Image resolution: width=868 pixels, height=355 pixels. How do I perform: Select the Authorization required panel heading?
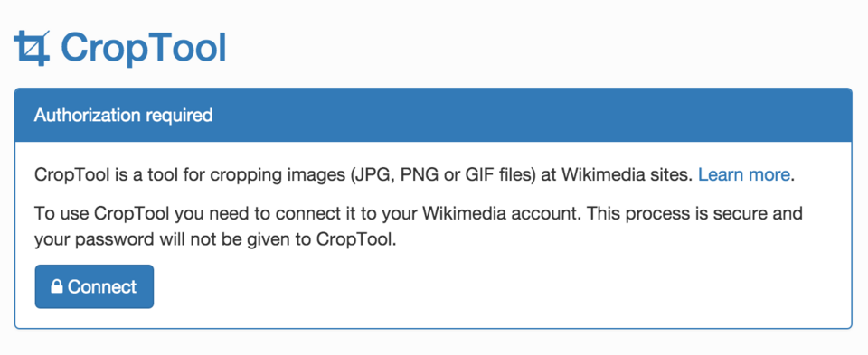coord(124,115)
